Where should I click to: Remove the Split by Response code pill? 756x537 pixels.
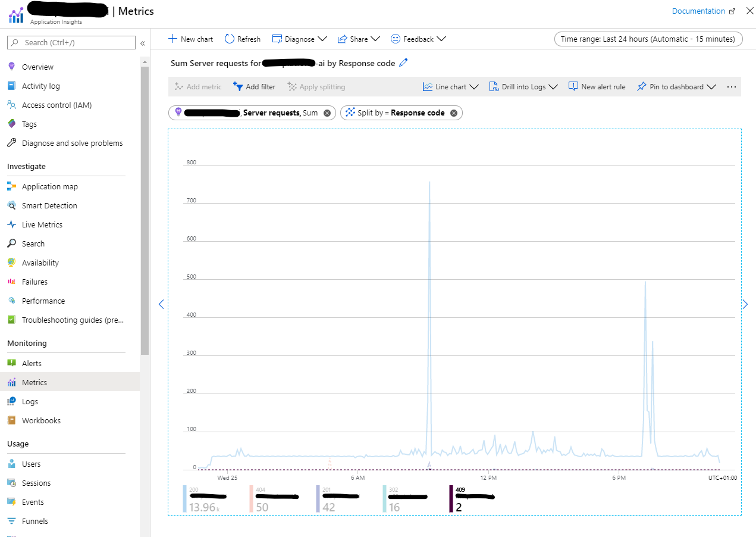(454, 113)
